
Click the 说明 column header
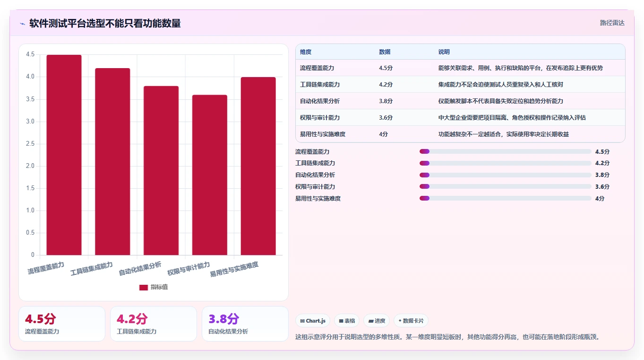point(444,52)
